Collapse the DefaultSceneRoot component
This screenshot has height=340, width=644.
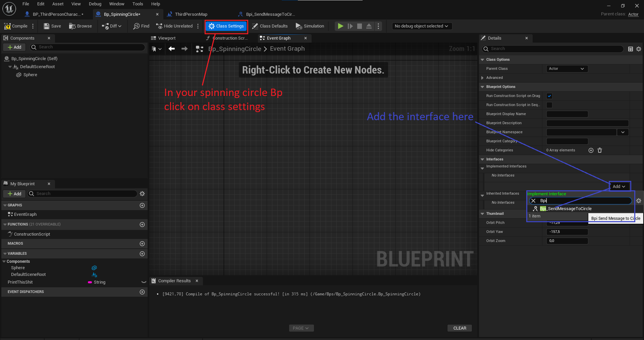(x=10, y=67)
